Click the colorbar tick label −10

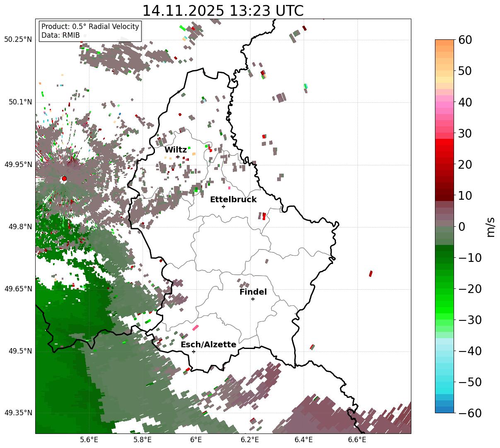click(x=470, y=258)
